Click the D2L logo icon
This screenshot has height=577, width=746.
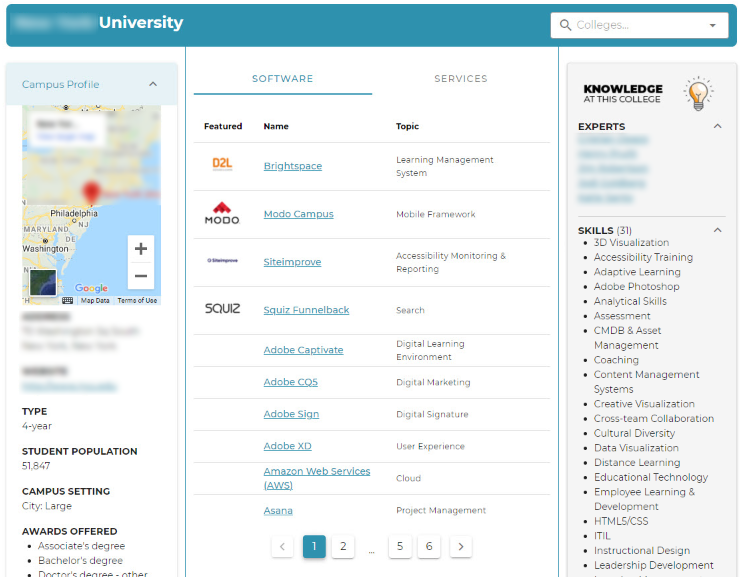(222, 164)
